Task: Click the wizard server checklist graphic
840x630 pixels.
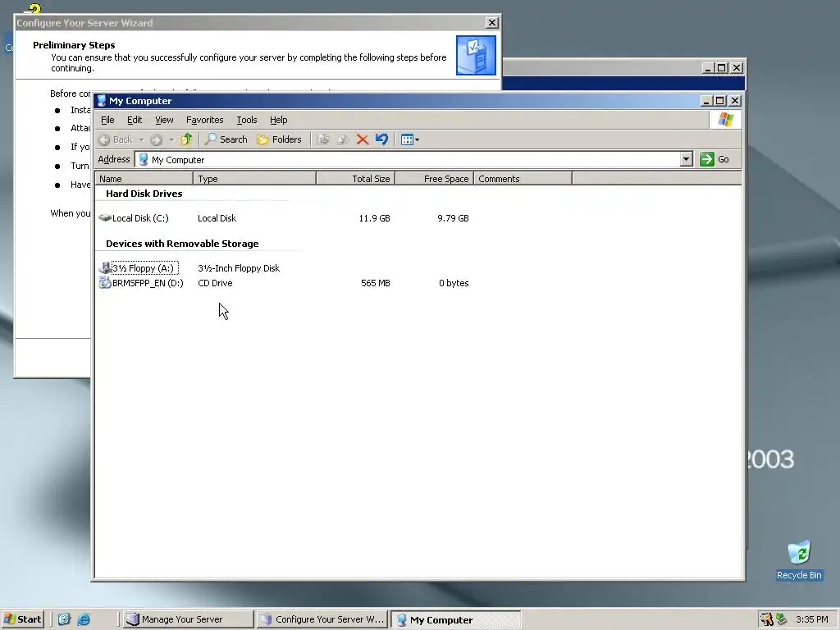Action: (477, 55)
